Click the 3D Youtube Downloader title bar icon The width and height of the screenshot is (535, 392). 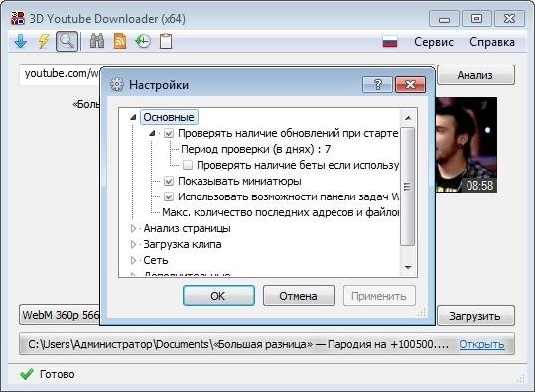click(18, 19)
